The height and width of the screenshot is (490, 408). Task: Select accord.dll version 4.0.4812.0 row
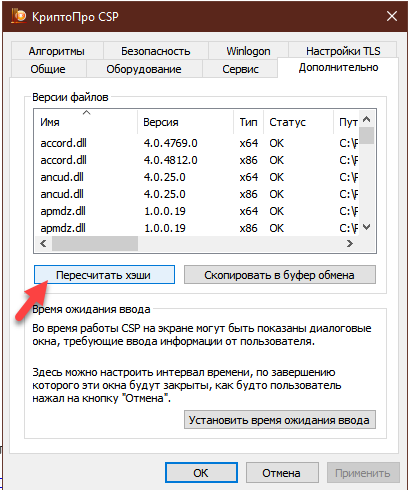(197, 160)
